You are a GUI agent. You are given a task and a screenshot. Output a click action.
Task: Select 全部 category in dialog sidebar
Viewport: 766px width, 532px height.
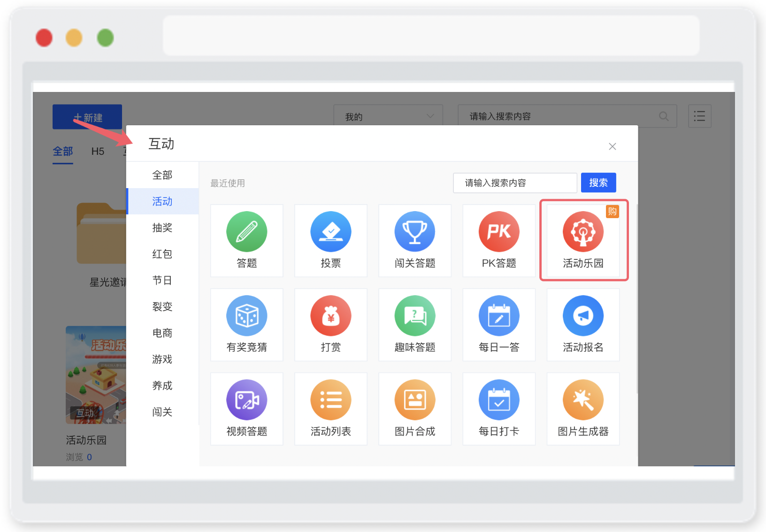162,175
